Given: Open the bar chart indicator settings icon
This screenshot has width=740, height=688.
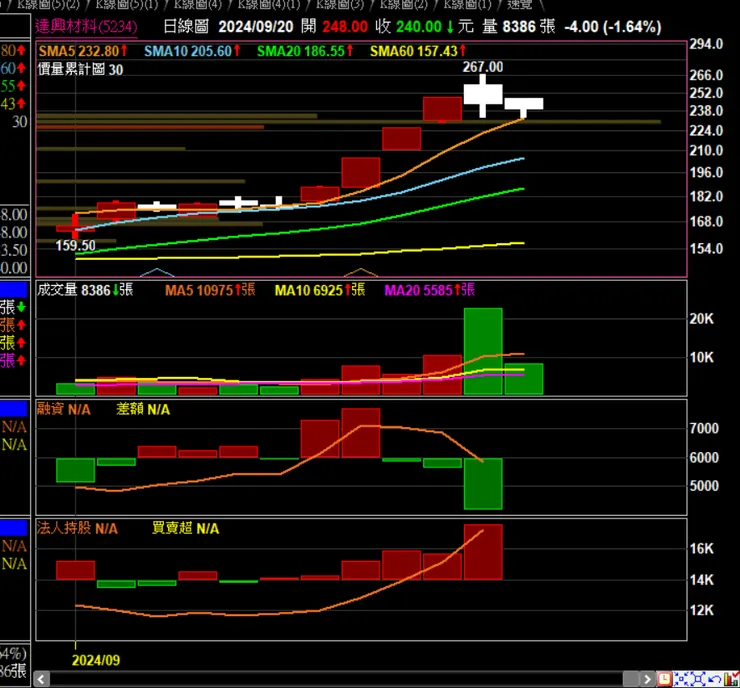Looking at the screenshot, I should point(732,679).
